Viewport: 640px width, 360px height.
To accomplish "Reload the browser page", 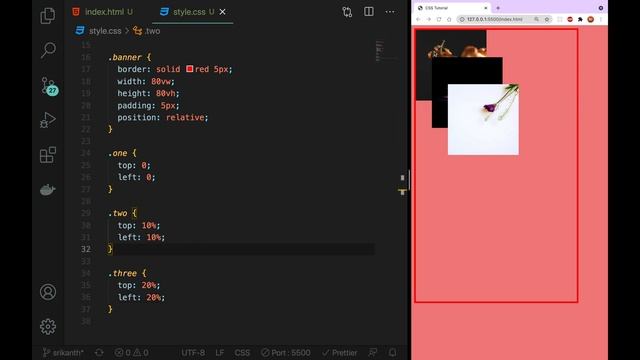I will [439, 19].
